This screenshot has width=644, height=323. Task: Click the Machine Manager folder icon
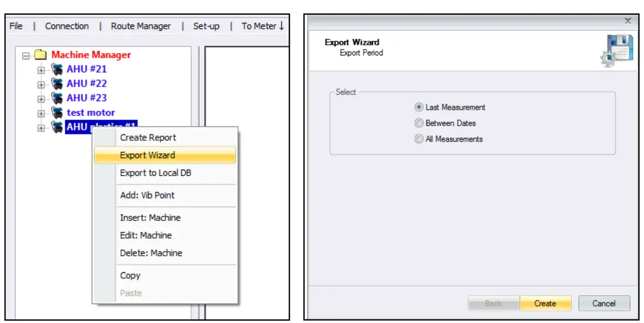[40, 54]
